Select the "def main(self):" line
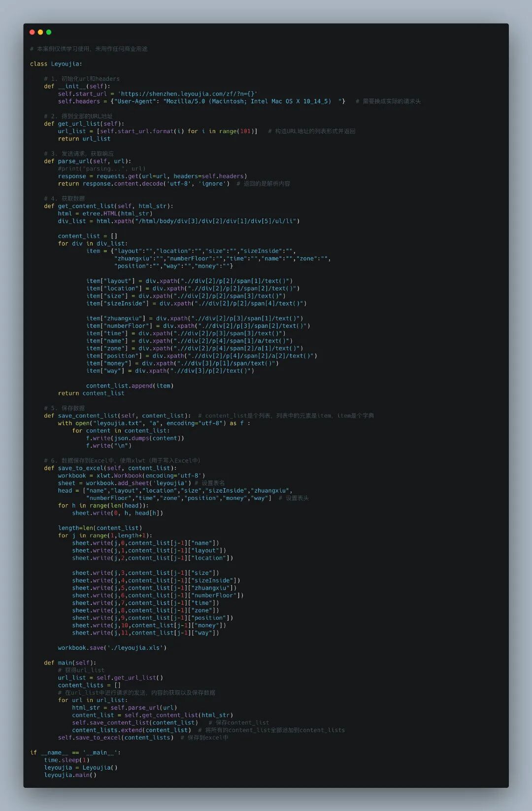This screenshot has height=811, width=532. coord(70,663)
